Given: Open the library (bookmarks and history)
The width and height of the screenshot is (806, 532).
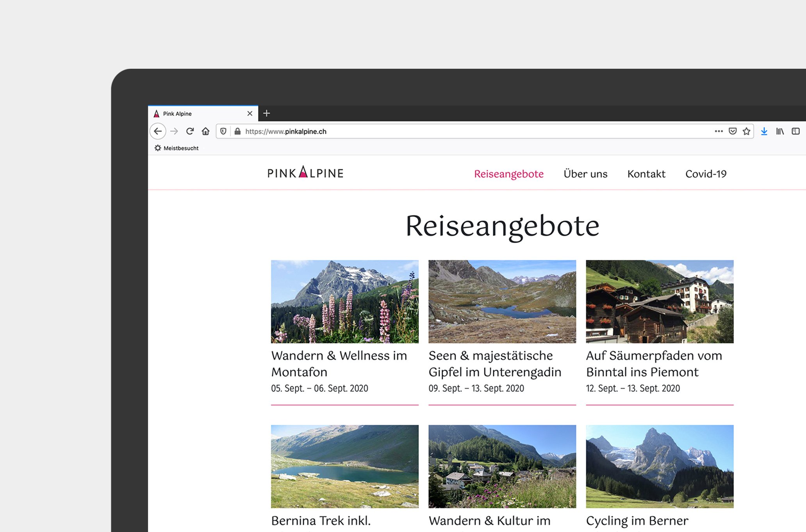Looking at the screenshot, I should click(780, 132).
